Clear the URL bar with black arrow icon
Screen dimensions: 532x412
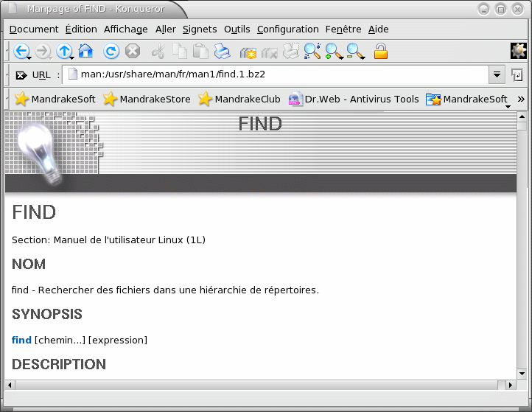[x=21, y=75]
